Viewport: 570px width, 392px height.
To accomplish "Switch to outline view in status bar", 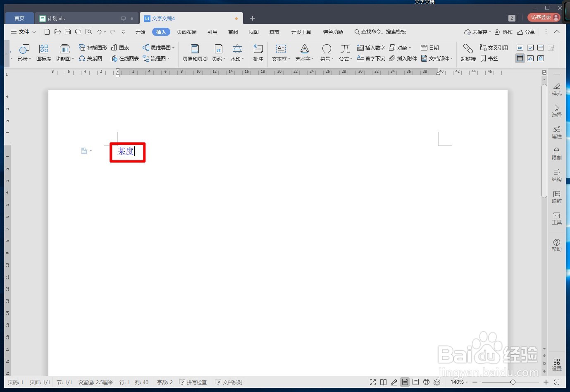I will 416,382.
